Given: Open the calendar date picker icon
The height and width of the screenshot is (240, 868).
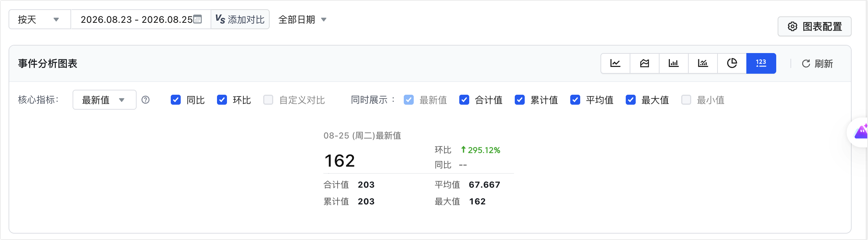Looking at the screenshot, I should click(x=197, y=19).
